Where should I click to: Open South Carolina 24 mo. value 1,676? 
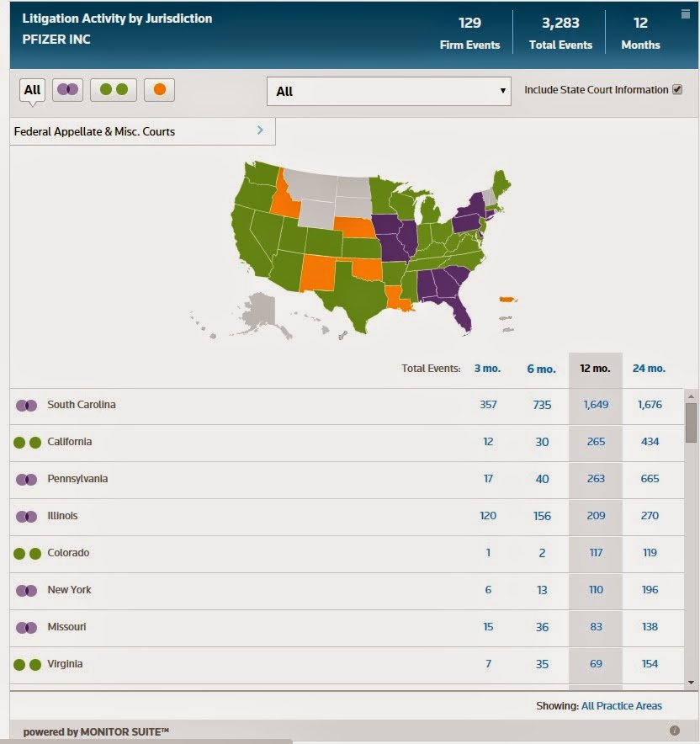point(650,405)
